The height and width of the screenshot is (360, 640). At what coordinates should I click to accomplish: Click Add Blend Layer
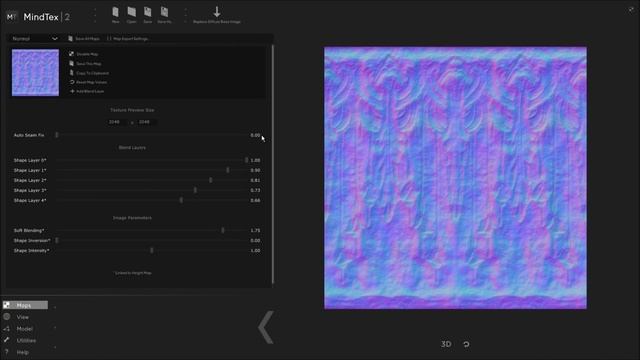(x=87, y=91)
